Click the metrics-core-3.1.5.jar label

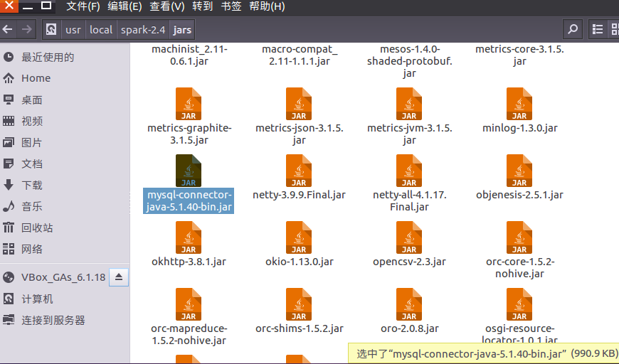tap(519, 55)
